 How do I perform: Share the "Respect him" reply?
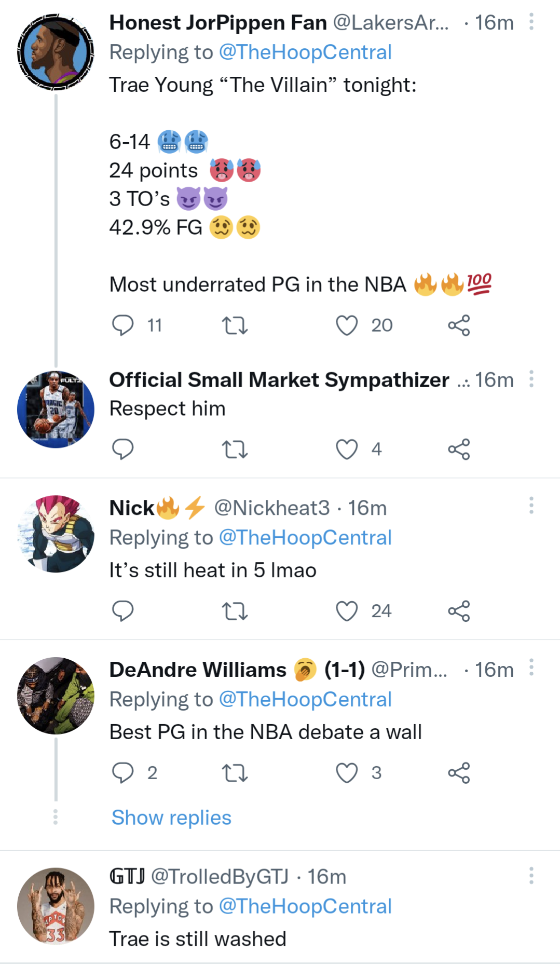pyautogui.click(x=459, y=450)
